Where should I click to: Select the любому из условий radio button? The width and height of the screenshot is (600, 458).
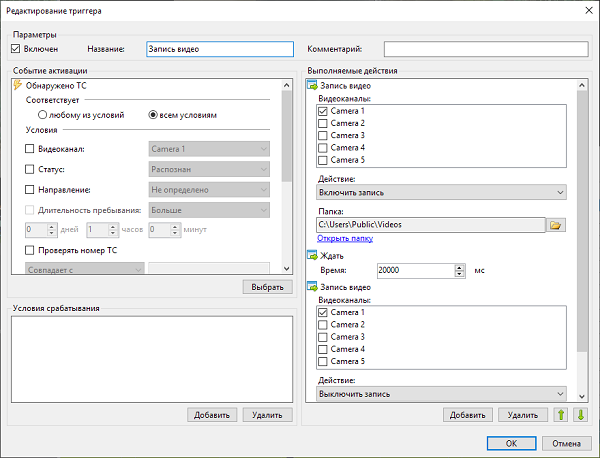42,115
